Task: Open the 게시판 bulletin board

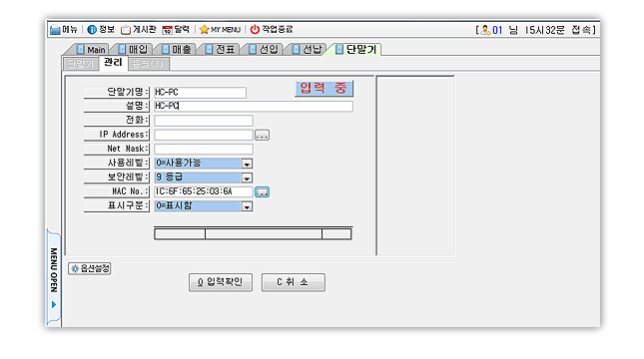Action: (x=139, y=30)
